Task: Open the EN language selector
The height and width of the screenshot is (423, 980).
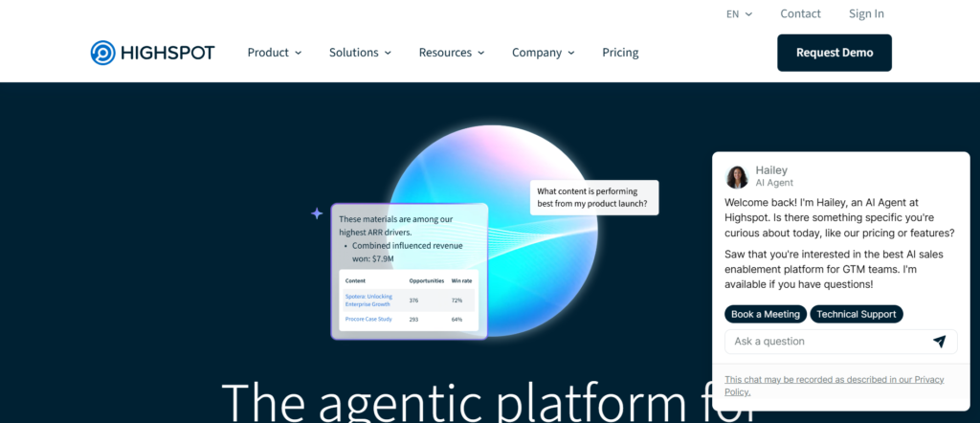Action: coord(739,14)
